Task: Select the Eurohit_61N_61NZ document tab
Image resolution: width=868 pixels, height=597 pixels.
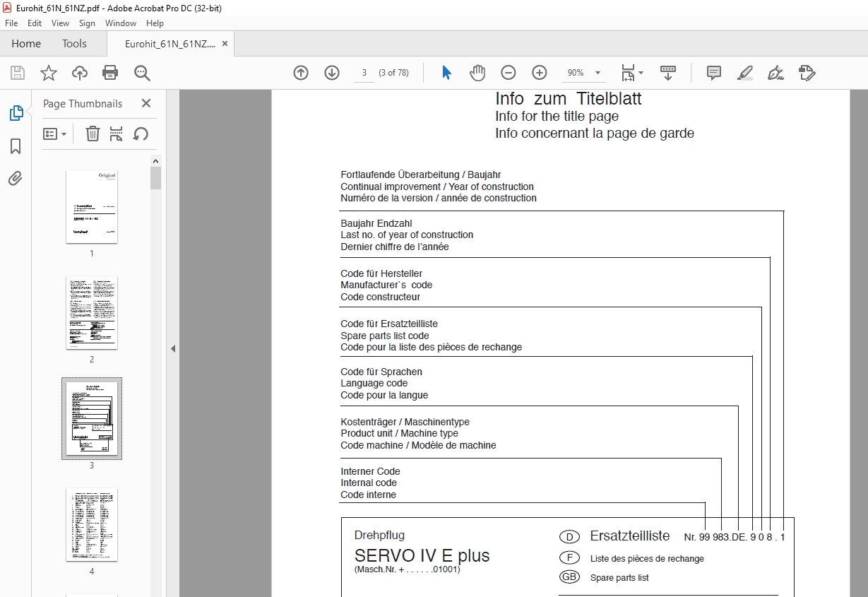Action: pyautogui.click(x=170, y=44)
